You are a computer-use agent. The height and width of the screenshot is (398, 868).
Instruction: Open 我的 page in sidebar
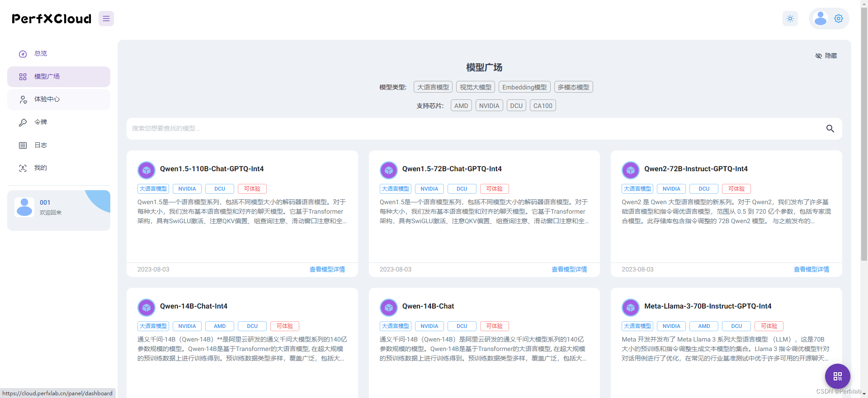click(x=59, y=168)
